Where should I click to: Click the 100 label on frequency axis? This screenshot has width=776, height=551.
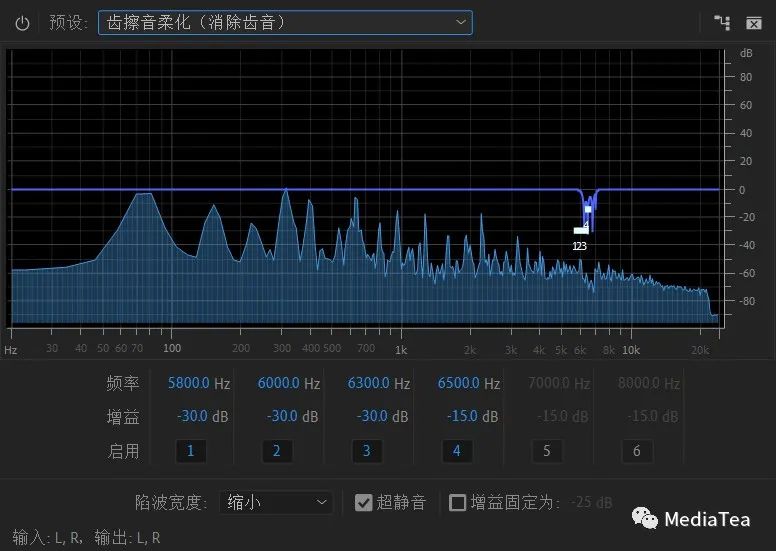(x=172, y=349)
